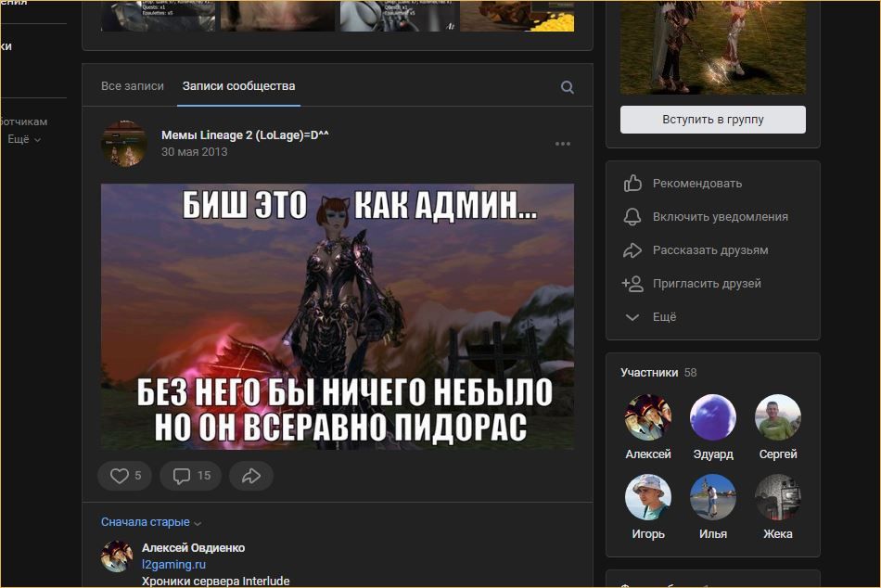This screenshot has width=881, height=588.
Task: Choose Включить уведомления
Action: (x=721, y=216)
